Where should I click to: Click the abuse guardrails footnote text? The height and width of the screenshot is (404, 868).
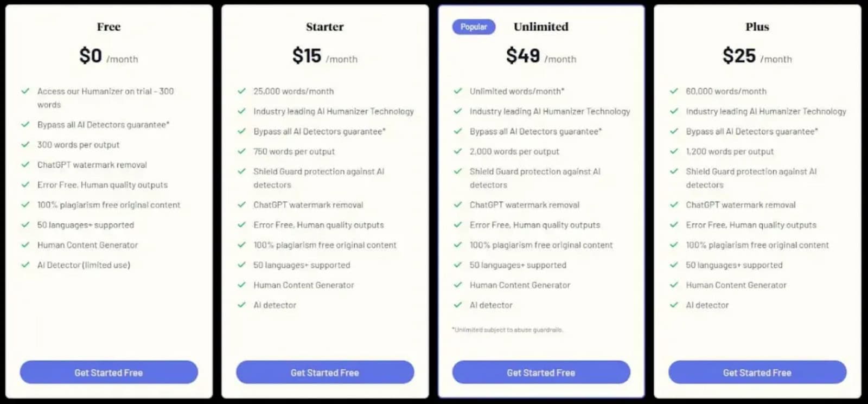(507, 329)
